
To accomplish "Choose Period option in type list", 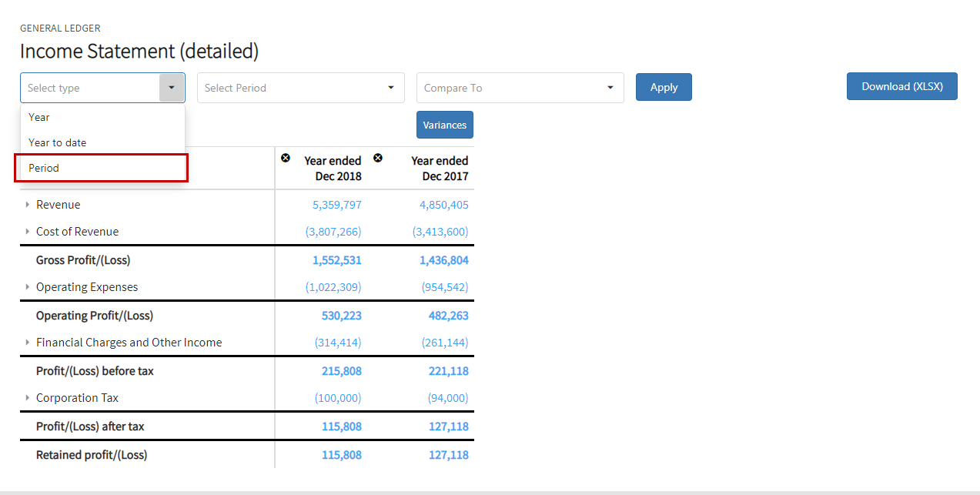I will click(102, 168).
